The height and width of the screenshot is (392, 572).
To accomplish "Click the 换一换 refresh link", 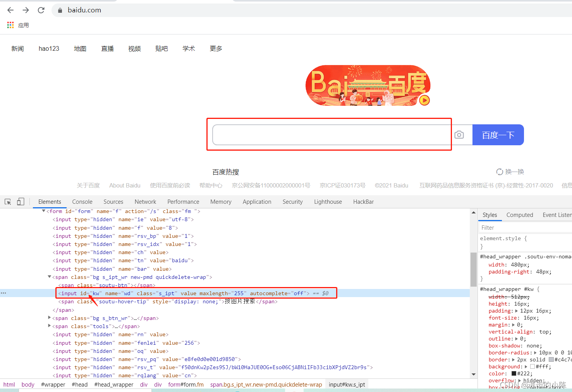I will (x=515, y=172).
